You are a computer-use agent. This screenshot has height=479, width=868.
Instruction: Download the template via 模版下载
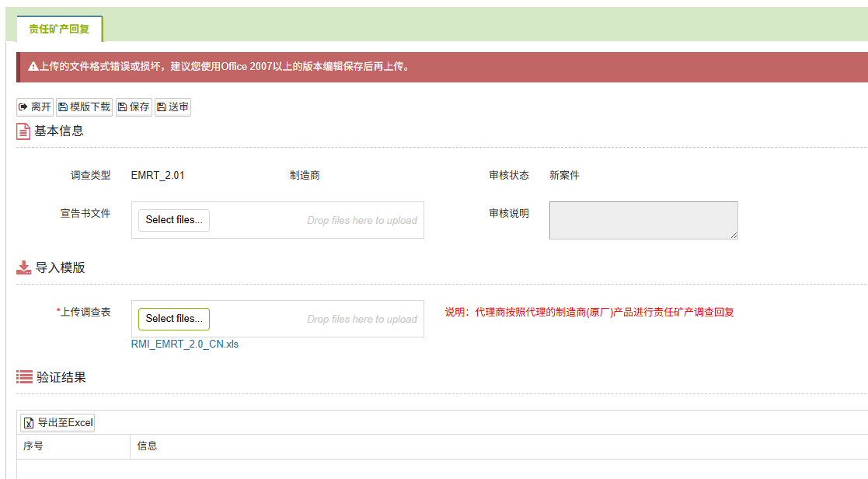tap(84, 107)
